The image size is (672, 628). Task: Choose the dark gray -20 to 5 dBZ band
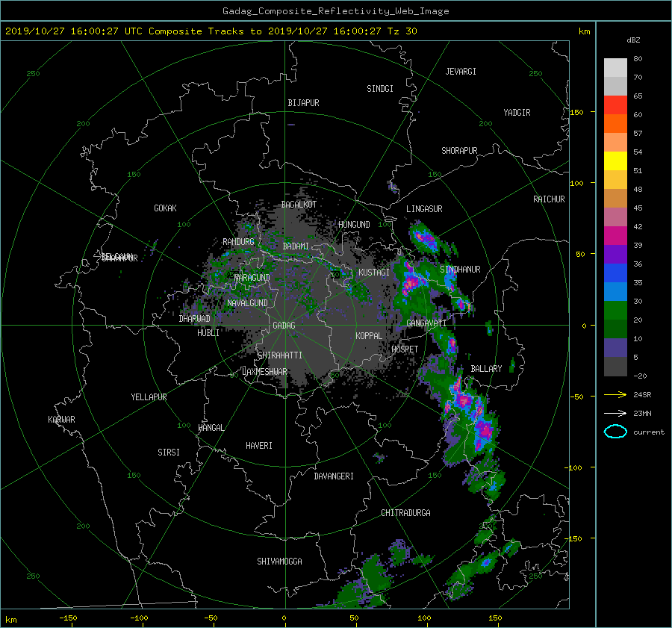(615, 366)
